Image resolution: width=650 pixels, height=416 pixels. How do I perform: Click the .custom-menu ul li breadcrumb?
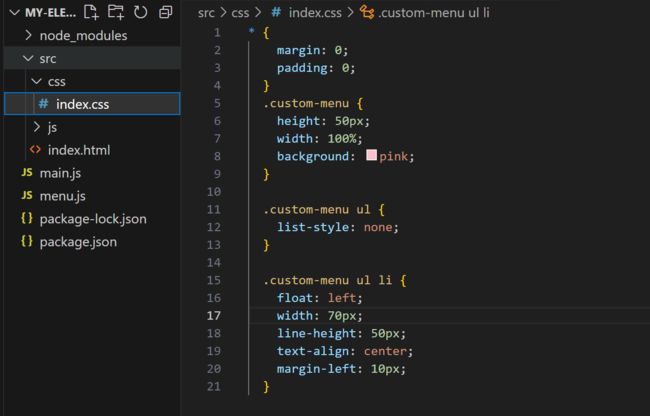point(434,13)
